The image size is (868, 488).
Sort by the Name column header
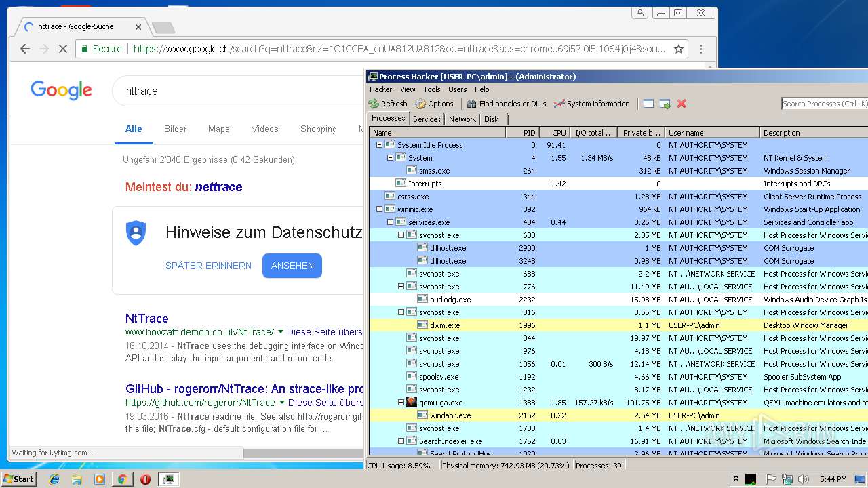(437, 133)
